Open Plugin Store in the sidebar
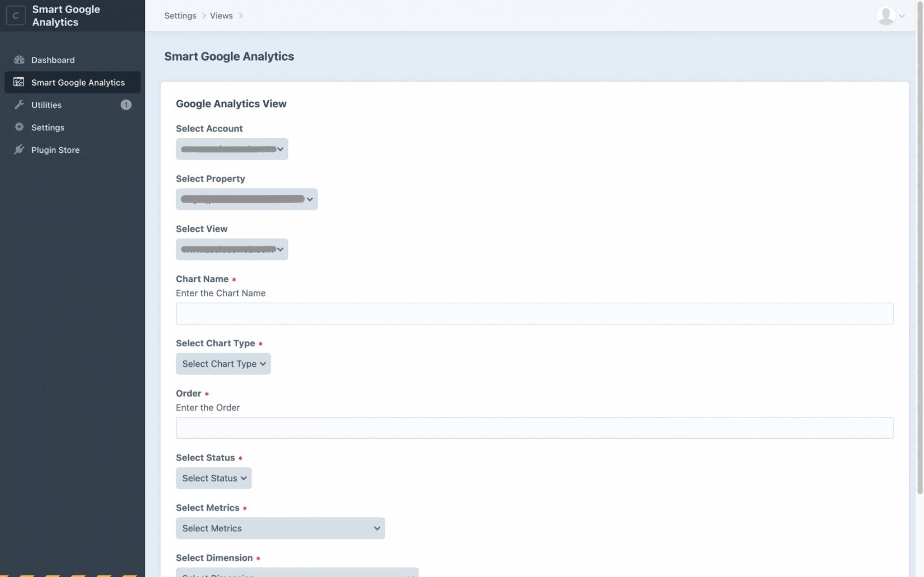This screenshot has width=924, height=577. pos(55,150)
